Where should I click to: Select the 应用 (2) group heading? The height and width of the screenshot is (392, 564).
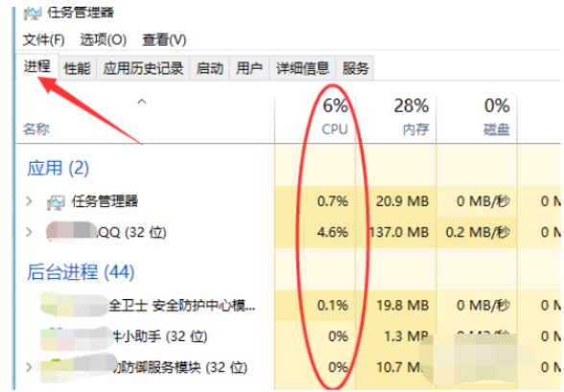[x=58, y=168]
